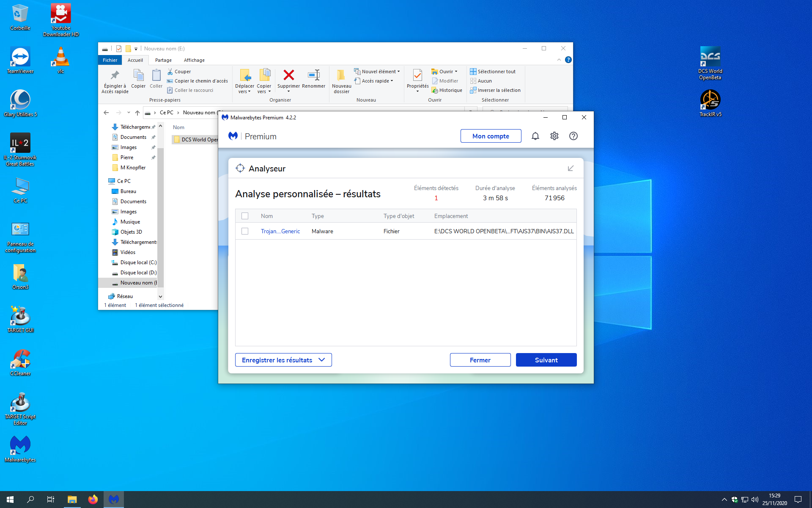Click the Malwarebytes logo next to Premium
The width and height of the screenshot is (812, 508).
pyautogui.click(x=233, y=136)
